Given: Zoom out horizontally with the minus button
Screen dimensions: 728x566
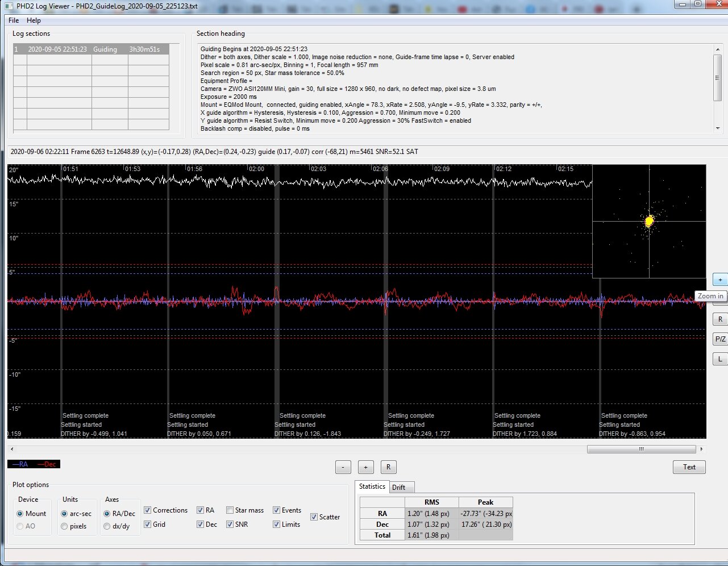Looking at the screenshot, I should click(343, 467).
